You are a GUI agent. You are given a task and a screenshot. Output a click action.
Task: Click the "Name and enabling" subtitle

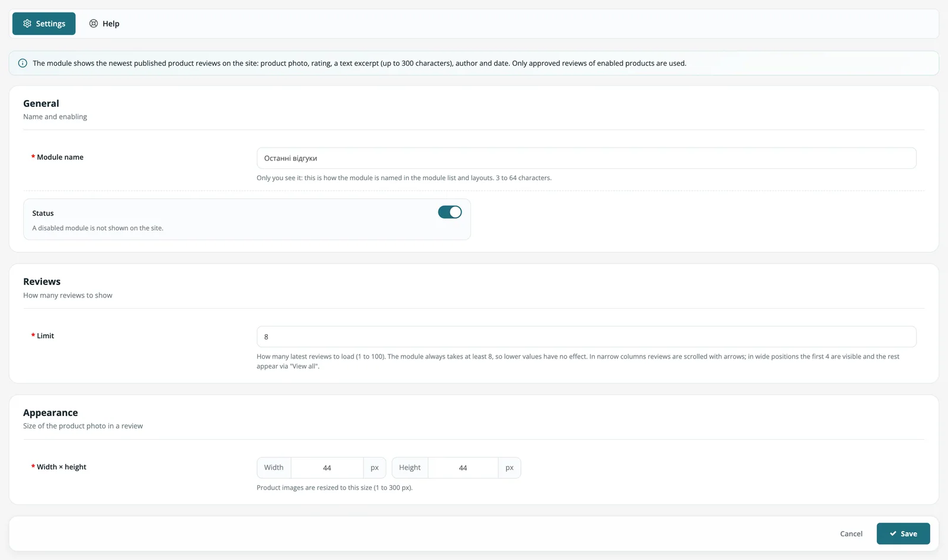[55, 117]
